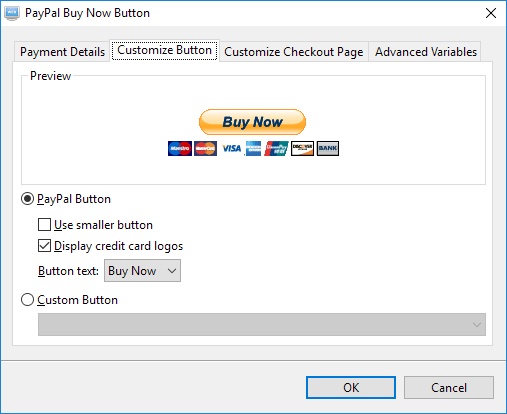507x414 pixels.
Task: Click the BANK logo in preview
Action: 328,148
